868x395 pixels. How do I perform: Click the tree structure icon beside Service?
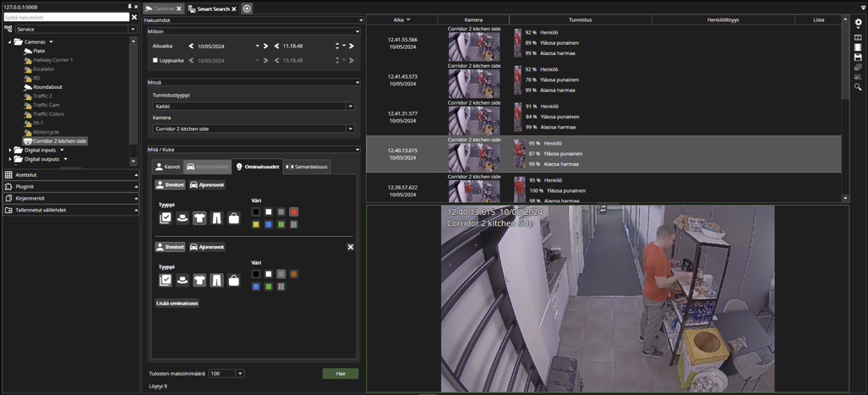8,29
